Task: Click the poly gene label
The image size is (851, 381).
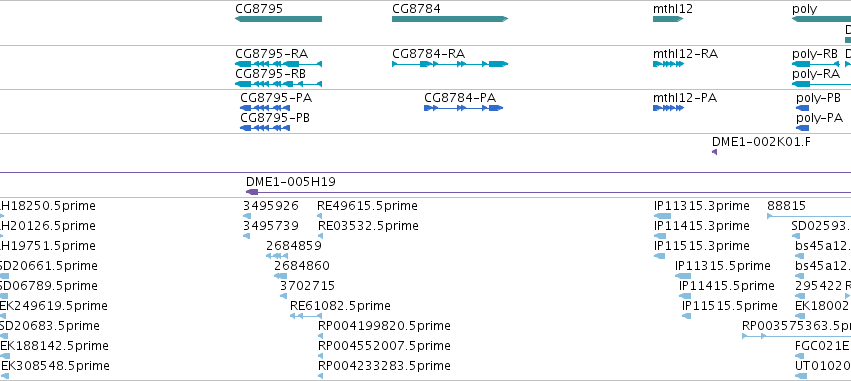Action: (x=804, y=9)
